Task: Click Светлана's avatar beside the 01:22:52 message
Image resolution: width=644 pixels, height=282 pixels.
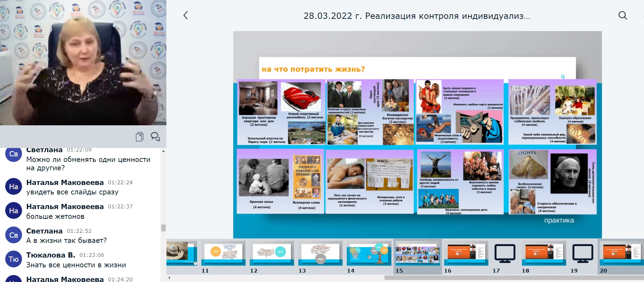Action: 14,235
